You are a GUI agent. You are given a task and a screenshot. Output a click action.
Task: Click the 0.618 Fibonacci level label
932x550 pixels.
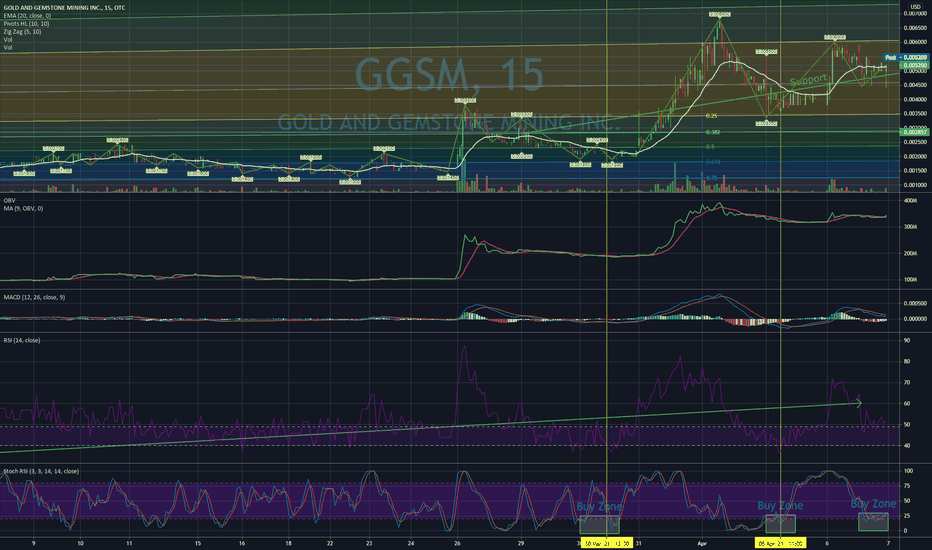point(713,162)
